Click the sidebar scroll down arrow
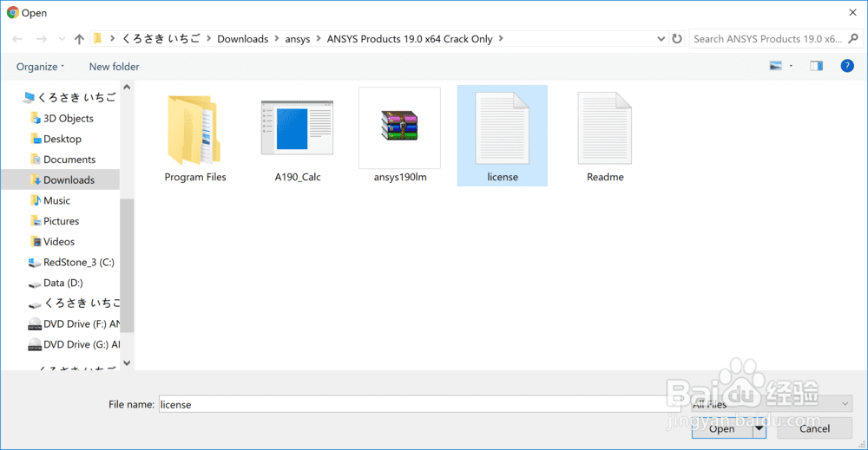 coord(127,362)
